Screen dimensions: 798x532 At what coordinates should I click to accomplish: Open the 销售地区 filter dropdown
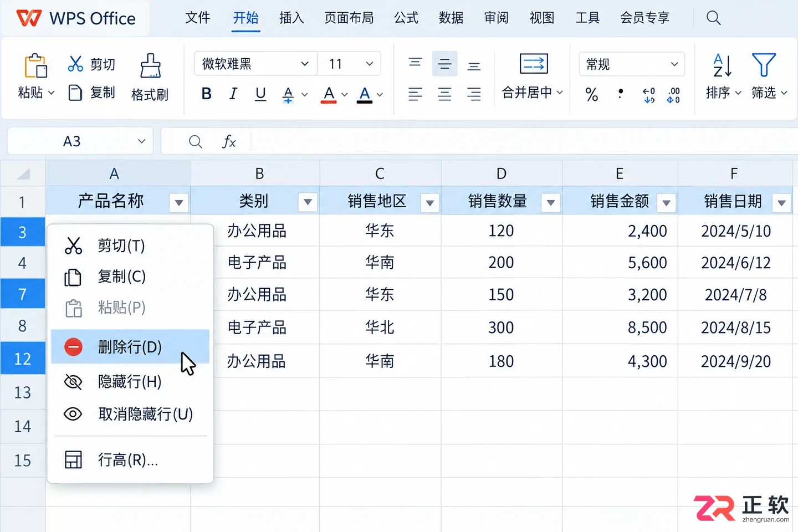pos(430,203)
